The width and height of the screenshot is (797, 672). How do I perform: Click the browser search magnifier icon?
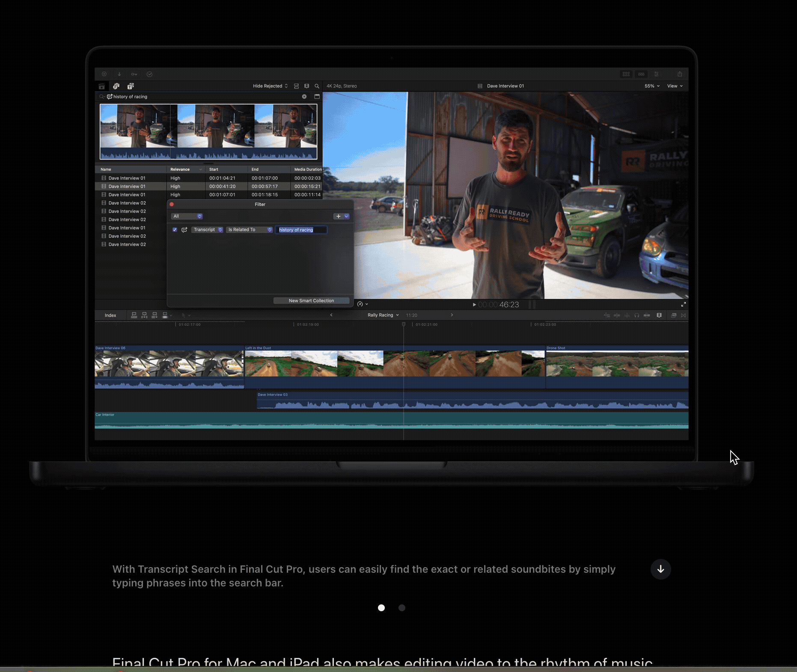coord(317,86)
